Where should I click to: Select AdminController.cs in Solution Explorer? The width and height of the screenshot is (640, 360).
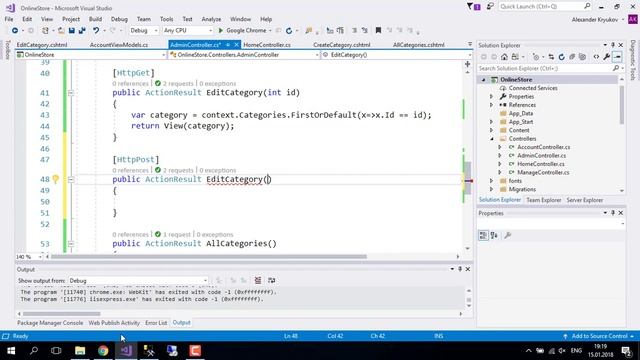(x=541, y=156)
